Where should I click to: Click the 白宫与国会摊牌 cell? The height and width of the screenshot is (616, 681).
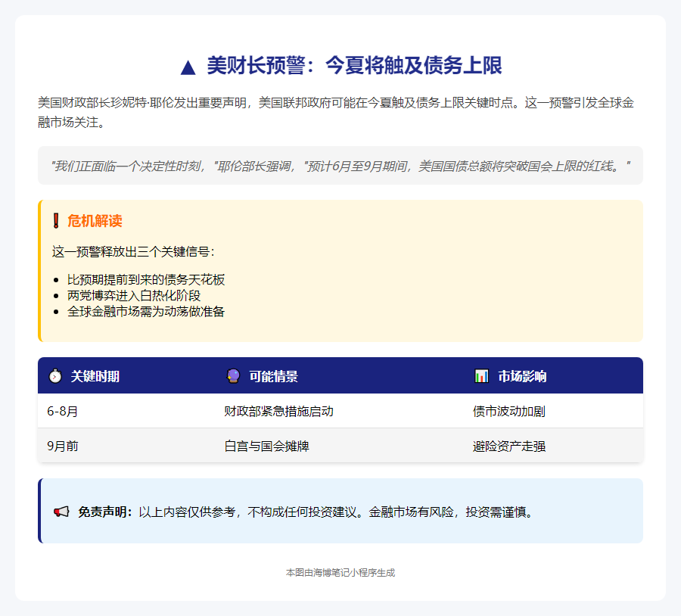266,446
